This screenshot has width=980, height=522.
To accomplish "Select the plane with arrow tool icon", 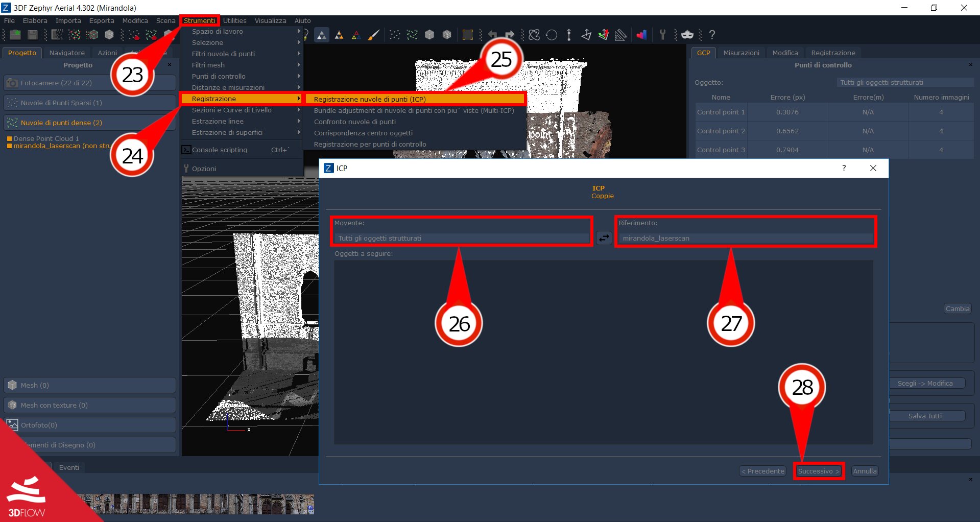I will (586, 35).
